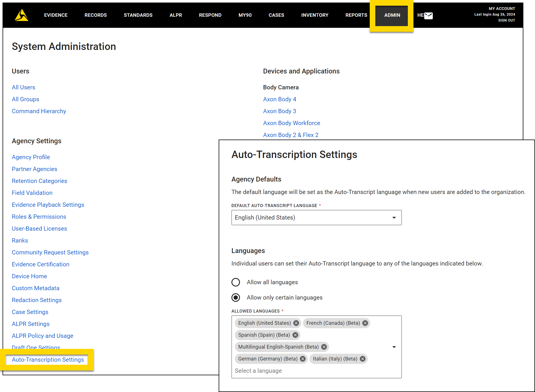Select Allow only certain languages

tap(236, 297)
